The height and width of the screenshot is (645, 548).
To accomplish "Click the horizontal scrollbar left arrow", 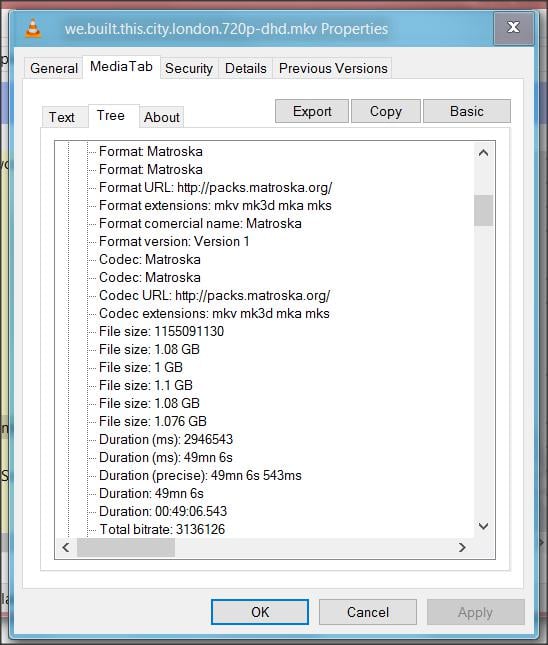I will coord(66,548).
